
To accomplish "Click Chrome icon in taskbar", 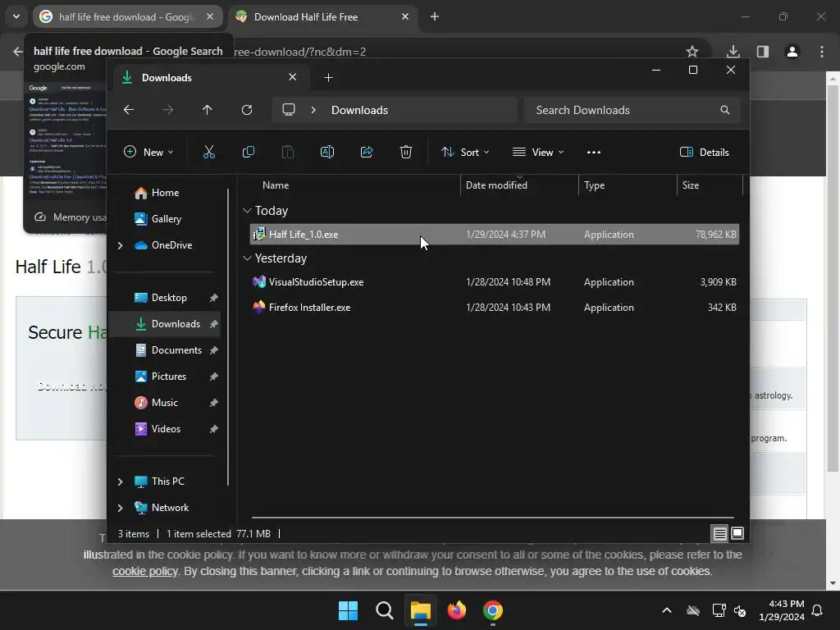I will 493,610.
